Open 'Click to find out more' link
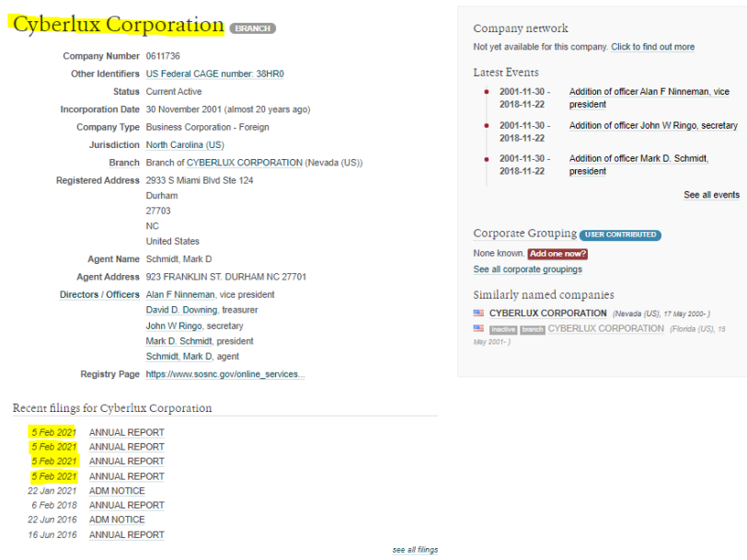The height and width of the screenshot is (560, 747). point(652,47)
